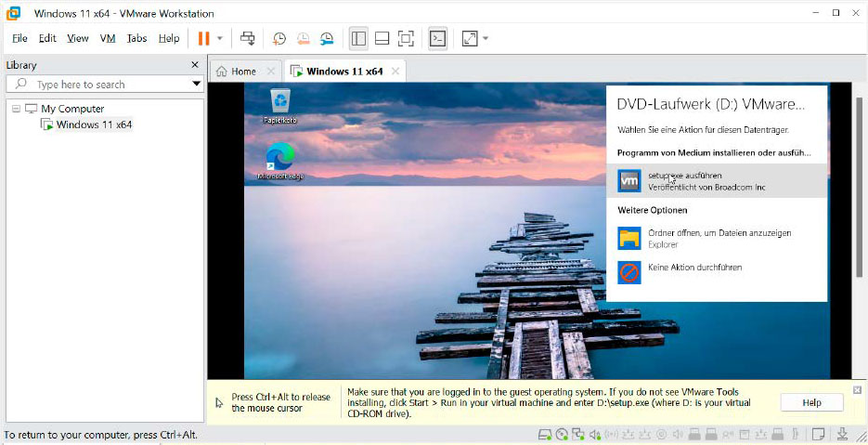Close the Home tab
The image size is (868, 445).
pos(271,72)
